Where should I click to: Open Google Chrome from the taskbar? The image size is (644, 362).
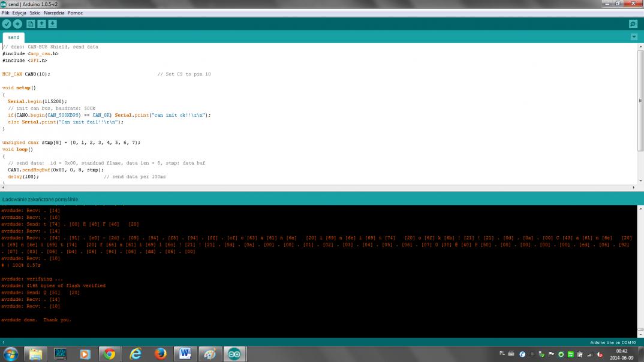110,354
